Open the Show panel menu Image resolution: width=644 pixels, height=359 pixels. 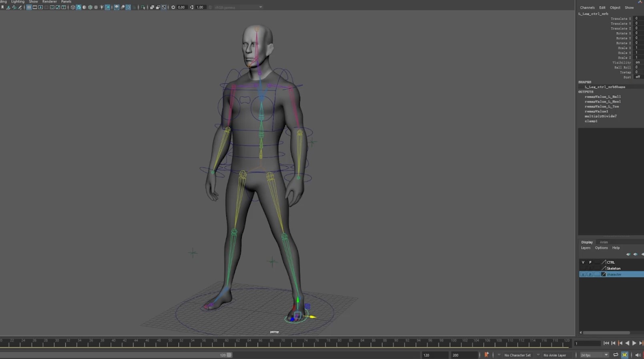[x=33, y=2]
